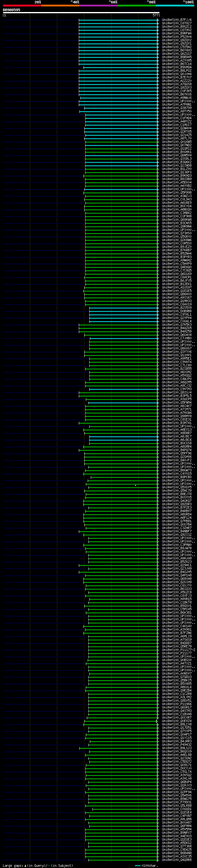Viewport: 197px width, 868px height.
Task: Select the UniRef100_Q11HV1 label
Action: pyautogui.click(x=176, y=355)
